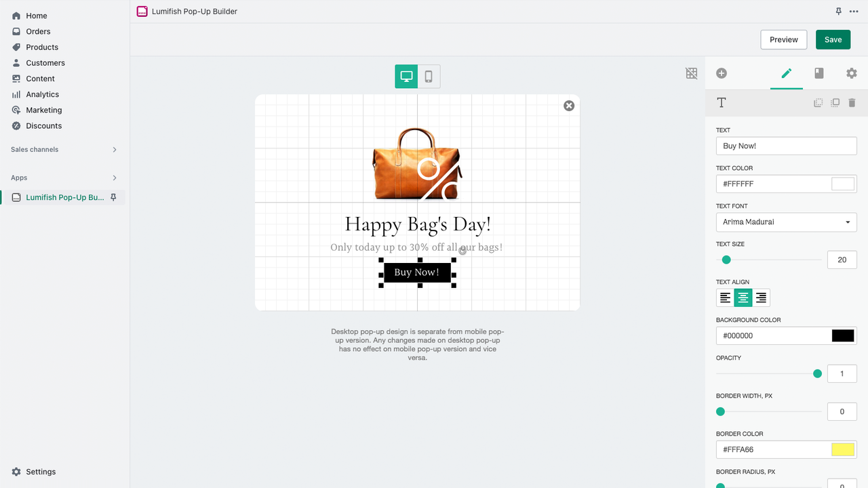The image size is (868, 488).
Task: Click the Lumifish app logo in header
Action: tap(142, 12)
